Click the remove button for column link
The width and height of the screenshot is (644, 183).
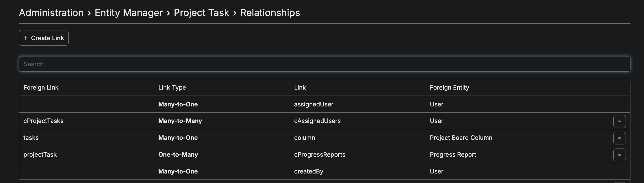click(619, 138)
